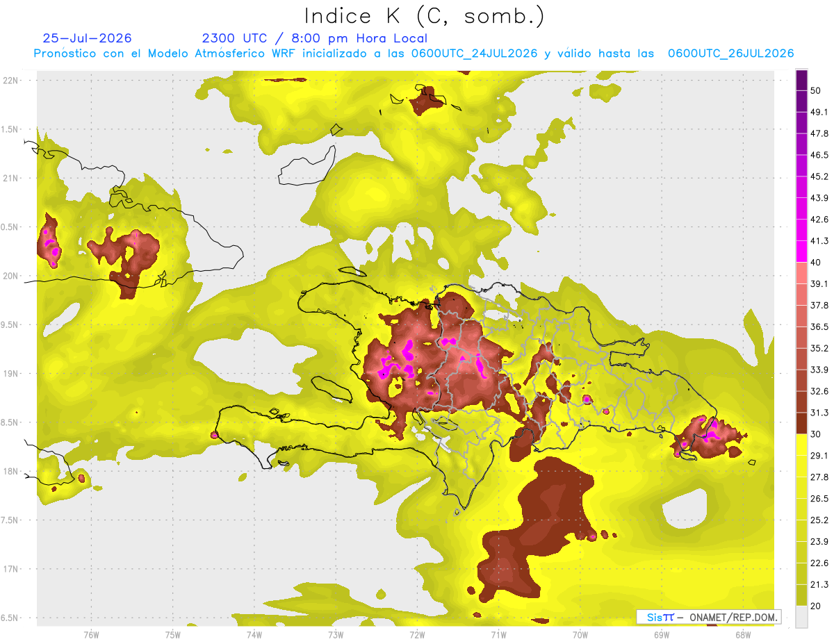The width and height of the screenshot is (834, 644).
Task: Click the '2300 UTC / 8:00 pm Hora Local' time label
Action: 314,38
